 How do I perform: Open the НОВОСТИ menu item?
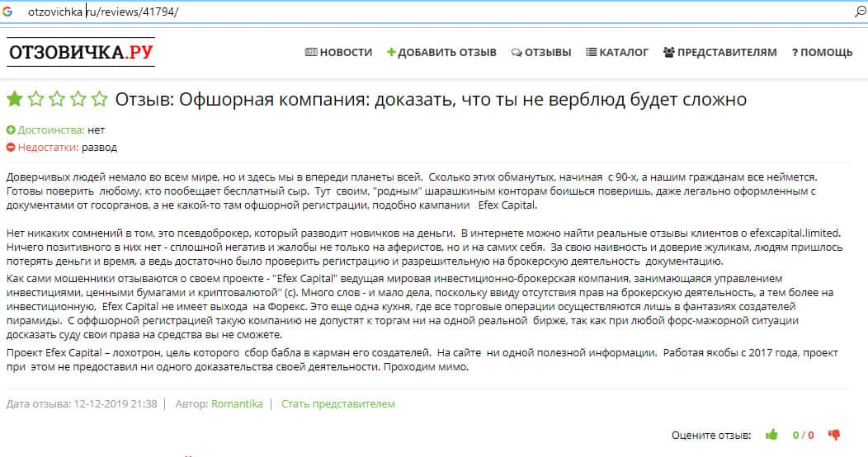(338, 53)
